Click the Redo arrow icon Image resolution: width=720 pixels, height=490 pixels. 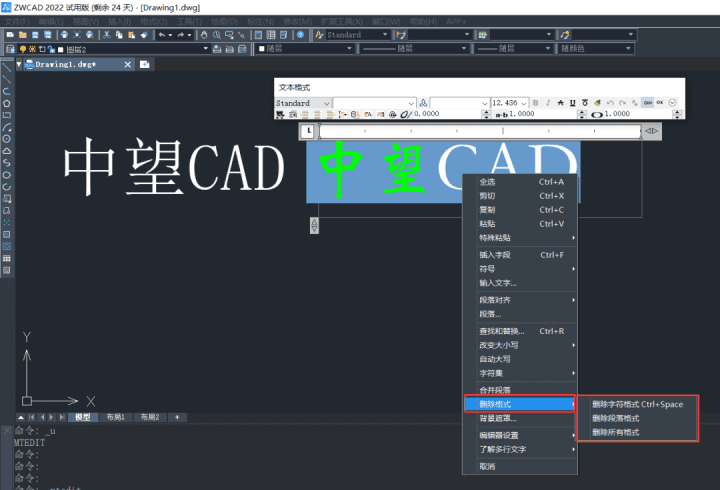(180, 35)
